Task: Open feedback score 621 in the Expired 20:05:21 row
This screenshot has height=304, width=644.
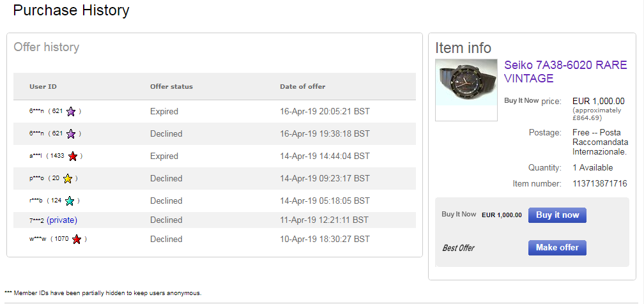Action: [x=57, y=112]
